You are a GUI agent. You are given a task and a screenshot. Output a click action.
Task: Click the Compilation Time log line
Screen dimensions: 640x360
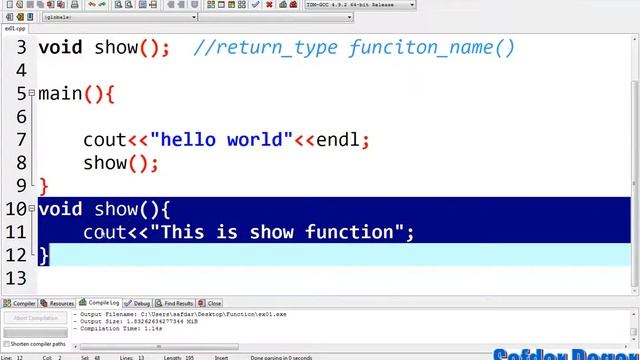point(118,328)
